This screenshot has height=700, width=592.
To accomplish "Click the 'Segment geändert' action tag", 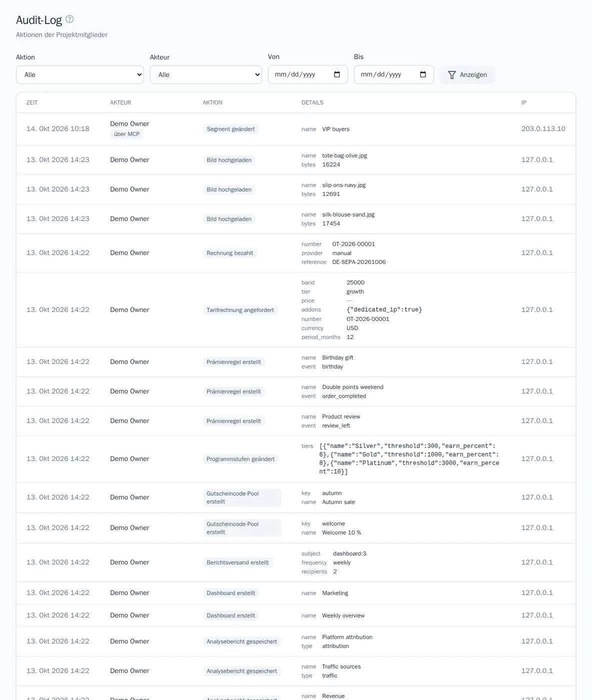I will pos(231,129).
